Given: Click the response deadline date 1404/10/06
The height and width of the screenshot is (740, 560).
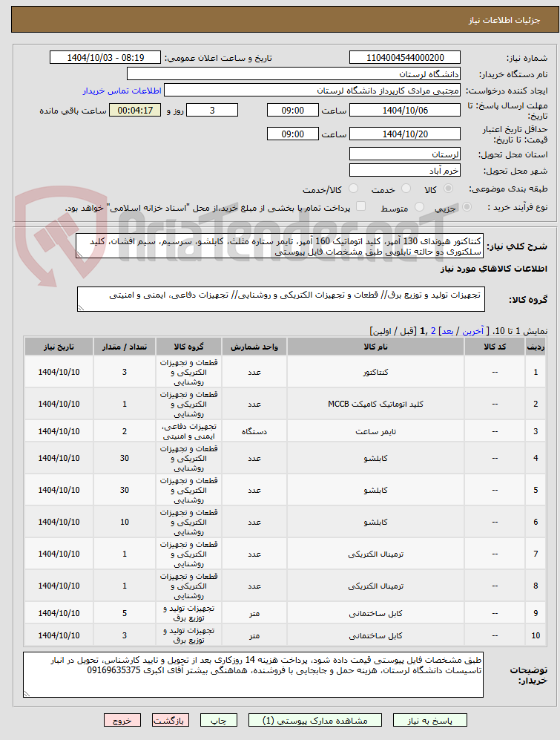Looking at the screenshot, I should point(405,110).
